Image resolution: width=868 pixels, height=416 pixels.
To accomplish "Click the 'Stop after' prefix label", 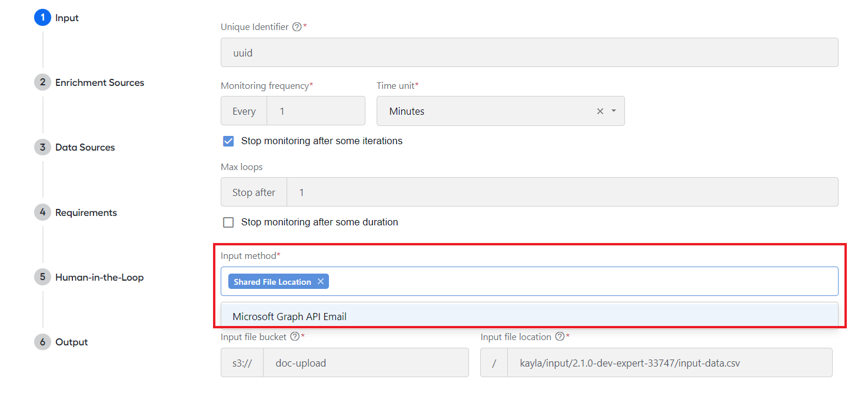I will [254, 192].
